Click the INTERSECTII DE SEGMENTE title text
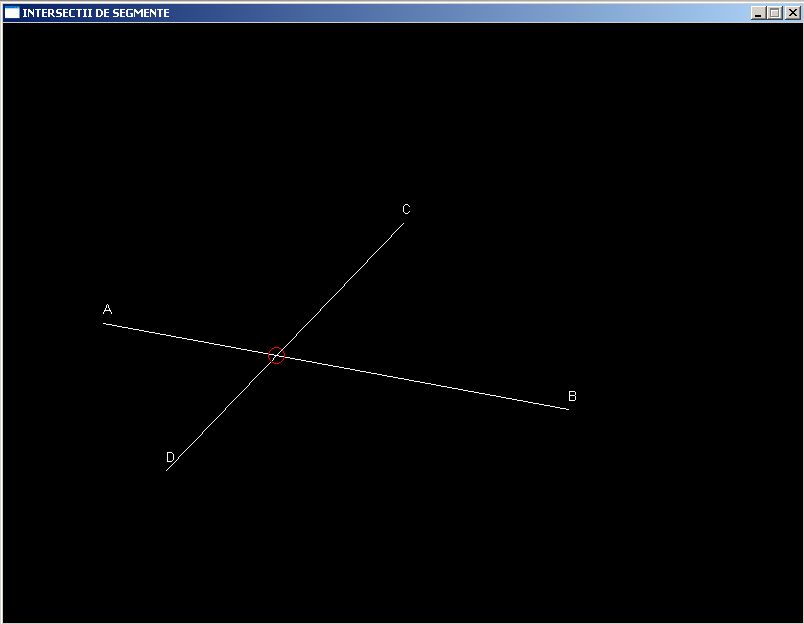The width and height of the screenshot is (804, 624). (96, 13)
